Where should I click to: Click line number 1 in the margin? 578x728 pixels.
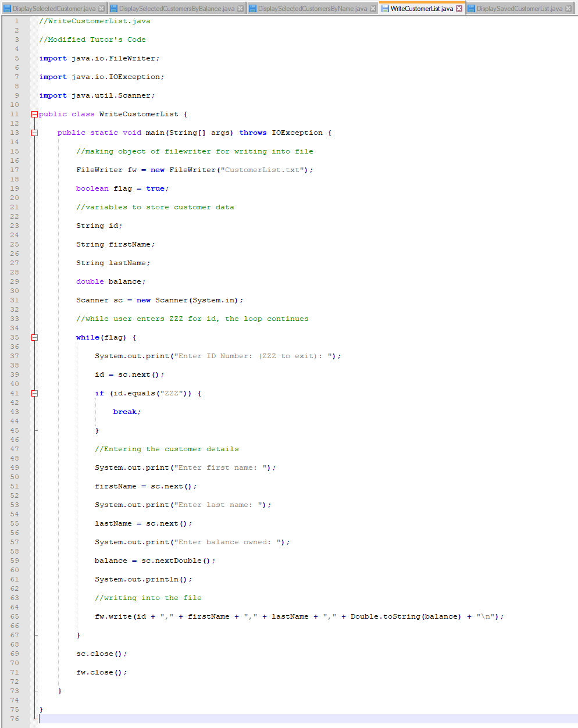tap(16, 21)
